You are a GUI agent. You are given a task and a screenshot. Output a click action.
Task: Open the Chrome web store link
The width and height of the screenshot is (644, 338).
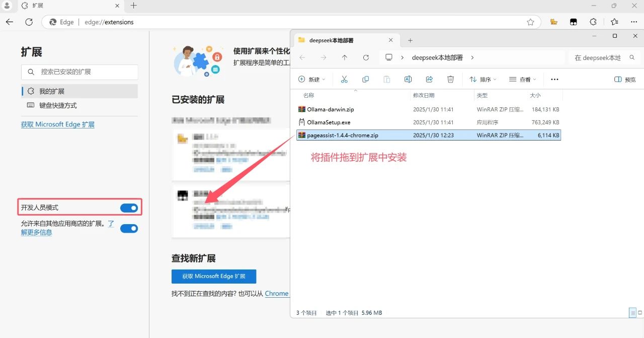[277, 293]
